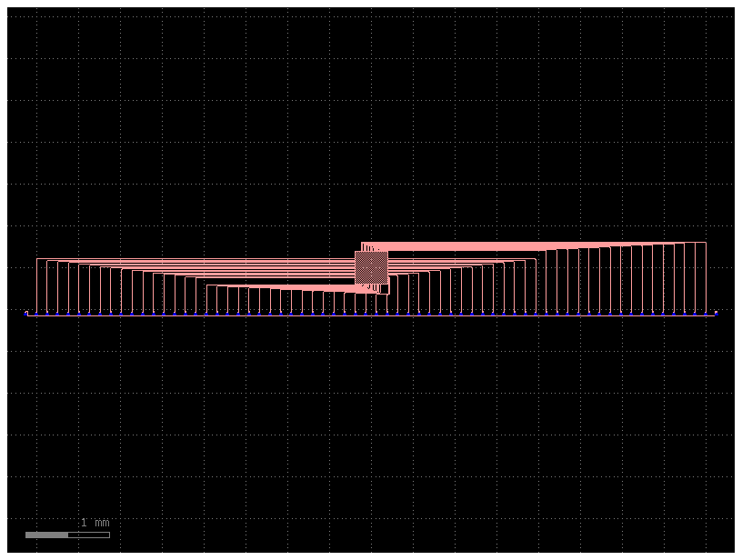Select the horizontal trace bundle left of chip
The height and width of the screenshot is (560, 742).
(273, 269)
